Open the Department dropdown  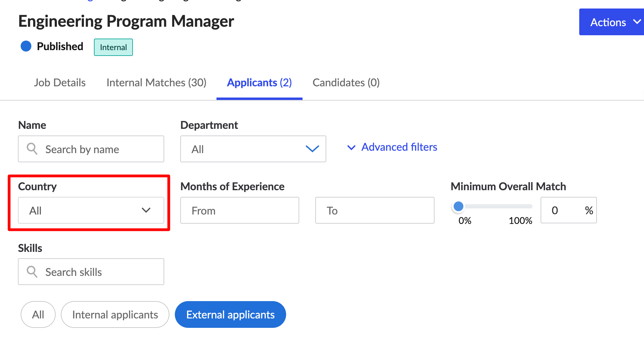[253, 149]
